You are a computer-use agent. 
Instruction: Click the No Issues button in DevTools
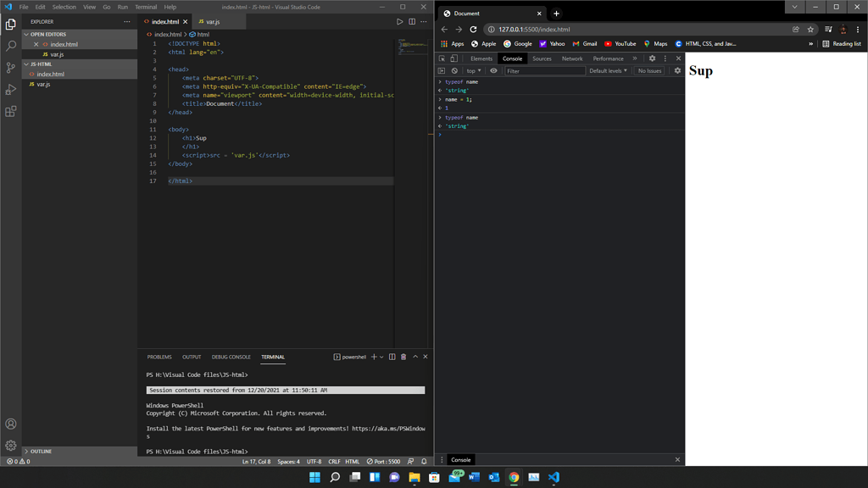[x=649, y=70]
